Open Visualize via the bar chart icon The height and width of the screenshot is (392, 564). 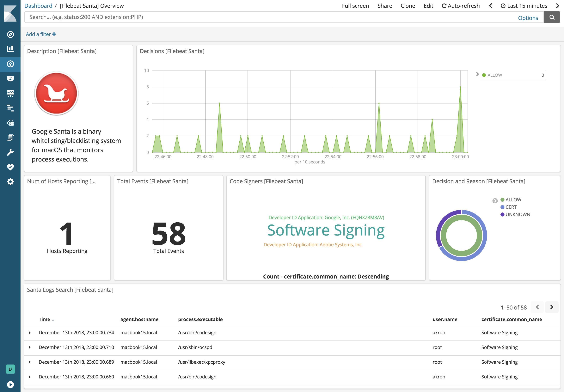tap(11, 49)
